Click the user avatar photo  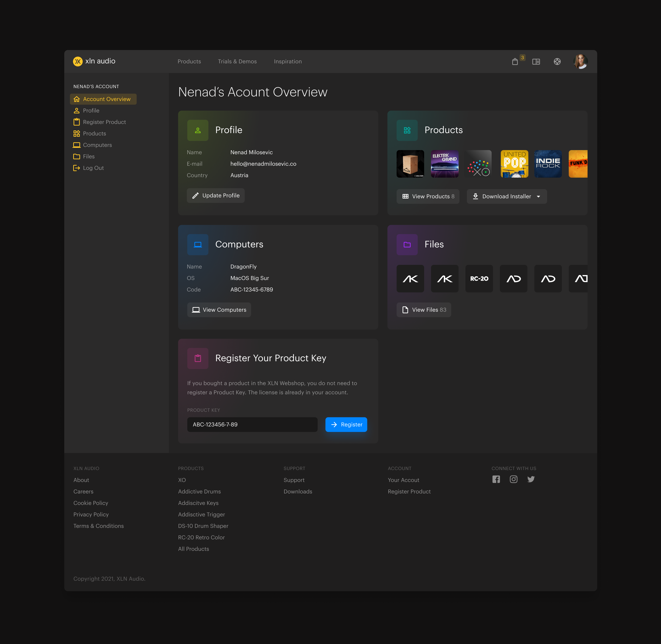[580, 62]
